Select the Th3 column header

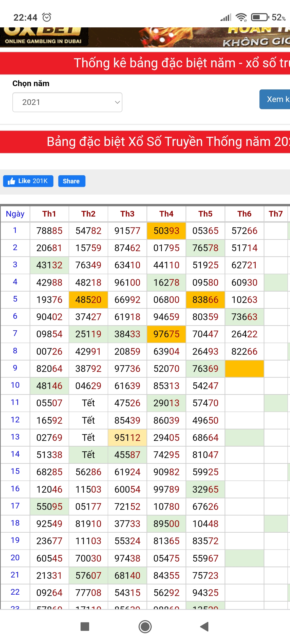[x=127, y=214]
